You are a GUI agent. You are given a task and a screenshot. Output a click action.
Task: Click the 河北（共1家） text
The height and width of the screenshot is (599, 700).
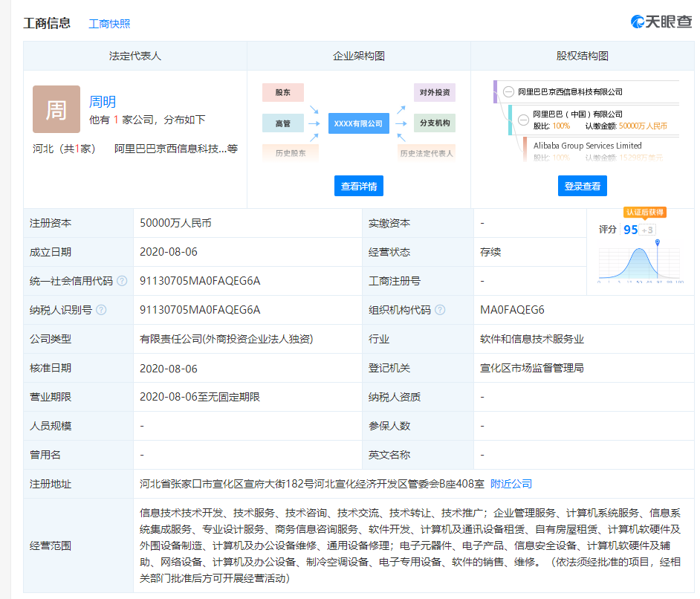click(x=64, y=149)
